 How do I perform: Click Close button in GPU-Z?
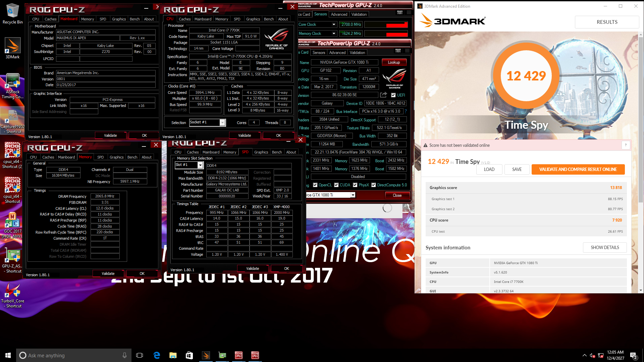397,195
